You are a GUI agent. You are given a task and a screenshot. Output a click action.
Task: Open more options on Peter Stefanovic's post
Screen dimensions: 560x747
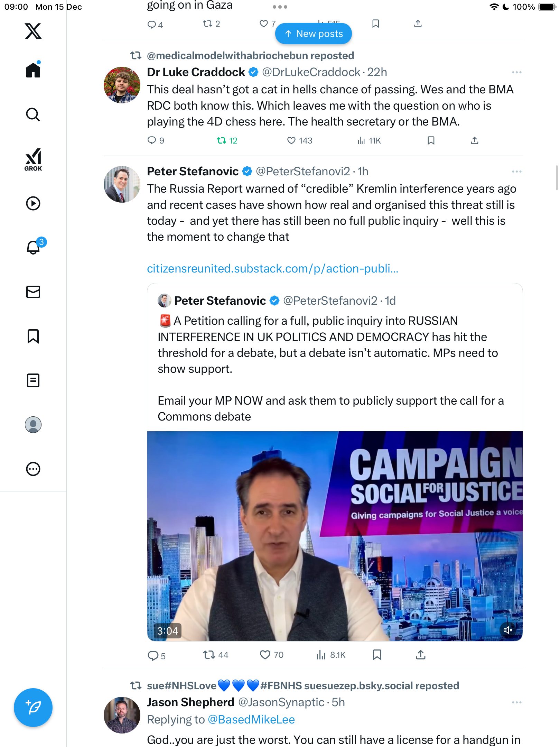click(x=516, y=172)
